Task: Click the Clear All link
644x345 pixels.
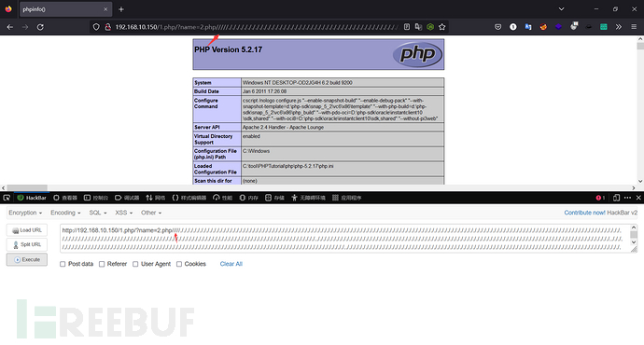Action: 231,264
